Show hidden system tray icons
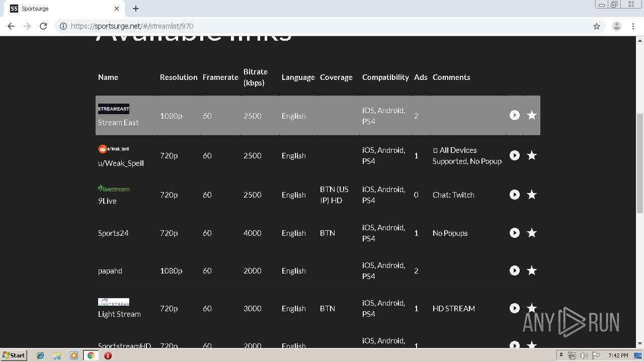The image size is (644, 362). tap(561, 355)
